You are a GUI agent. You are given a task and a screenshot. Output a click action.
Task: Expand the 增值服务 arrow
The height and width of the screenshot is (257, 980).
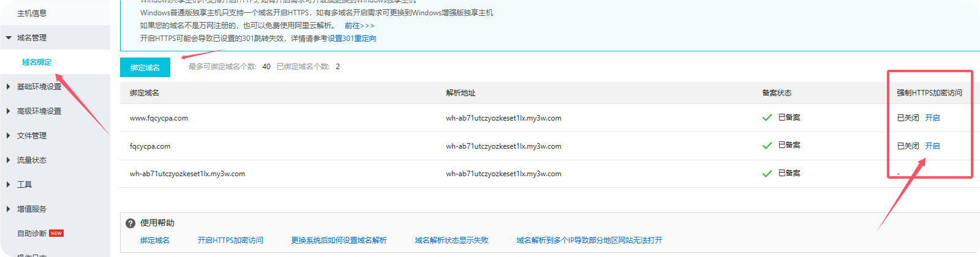[x=9, y=209]
